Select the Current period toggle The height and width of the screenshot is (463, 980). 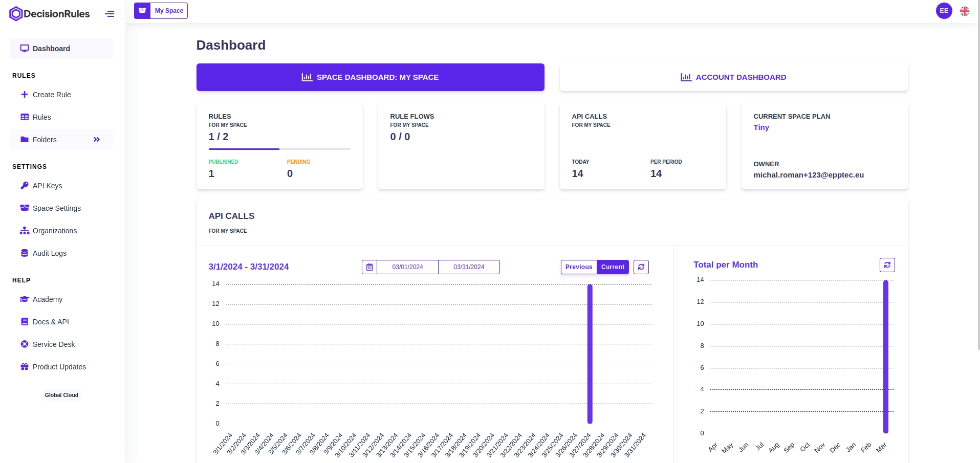[613, 267]
